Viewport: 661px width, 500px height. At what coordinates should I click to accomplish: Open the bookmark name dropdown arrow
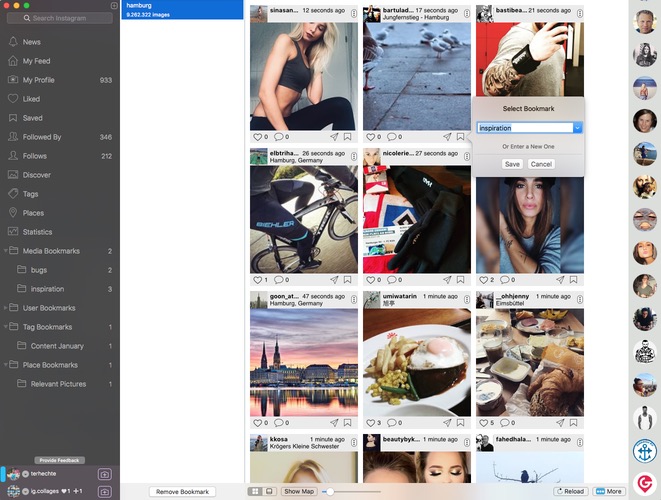[x=578, y=128]
